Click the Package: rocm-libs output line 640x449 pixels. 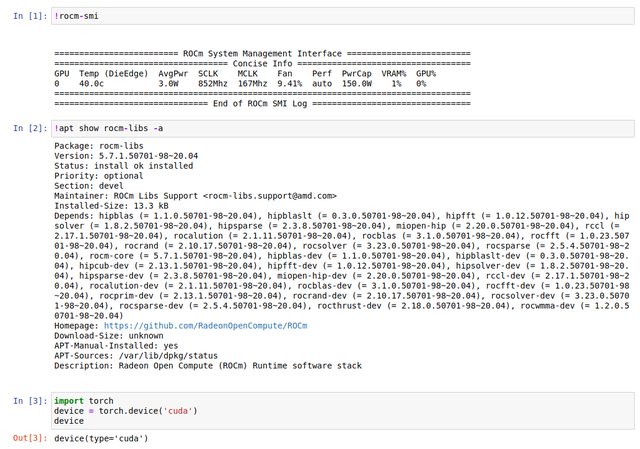click(100, 147)
